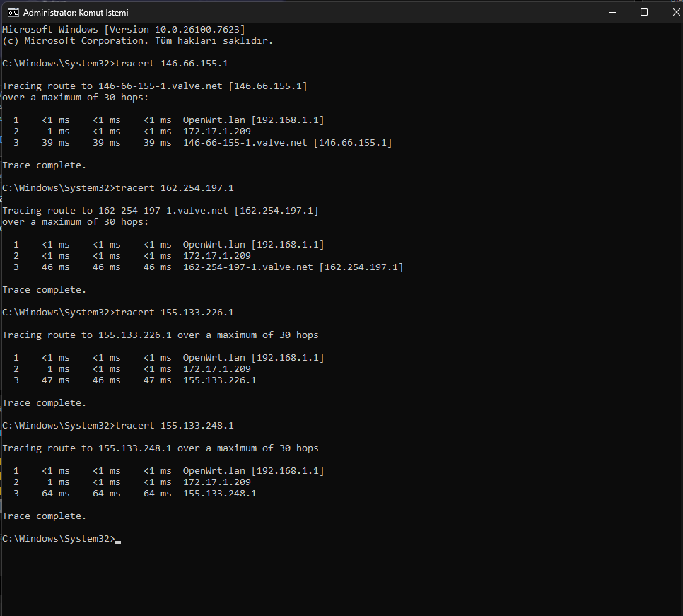Click the Command Prompt icon in title bar

[13, 13]
